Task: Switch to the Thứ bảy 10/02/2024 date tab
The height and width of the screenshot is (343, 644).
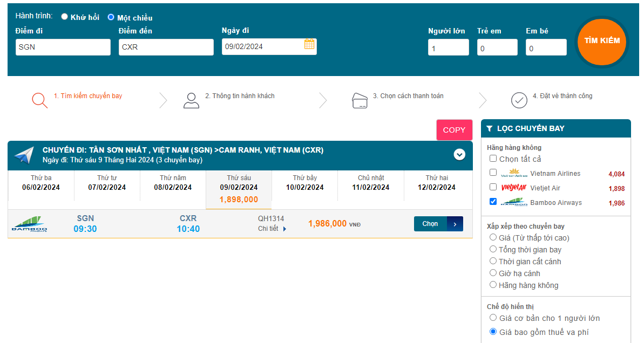Action: point(304,183)
